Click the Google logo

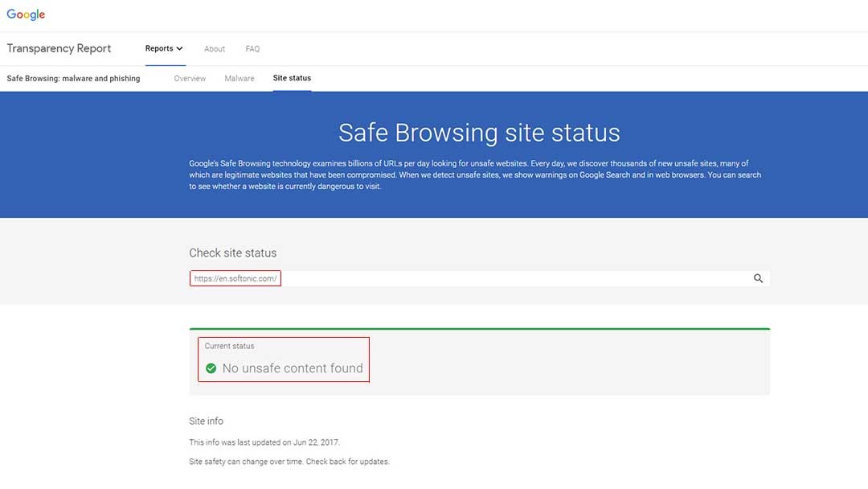pos(25,14)
